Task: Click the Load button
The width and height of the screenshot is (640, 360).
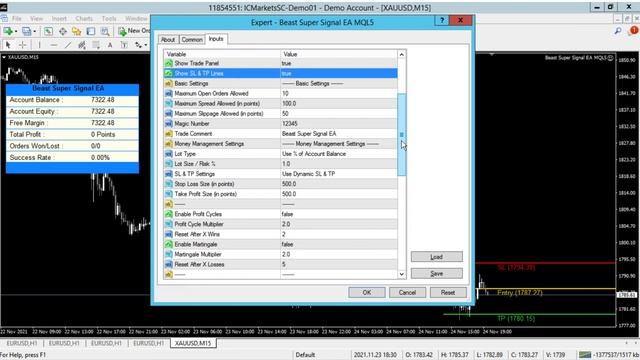Action: tap(436, 257)
